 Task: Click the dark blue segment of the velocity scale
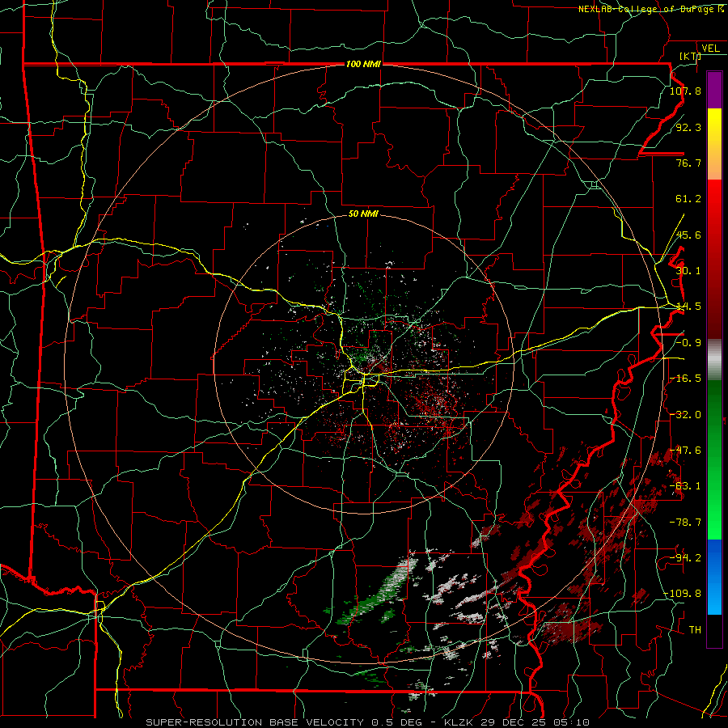click(x=714, y=557)
